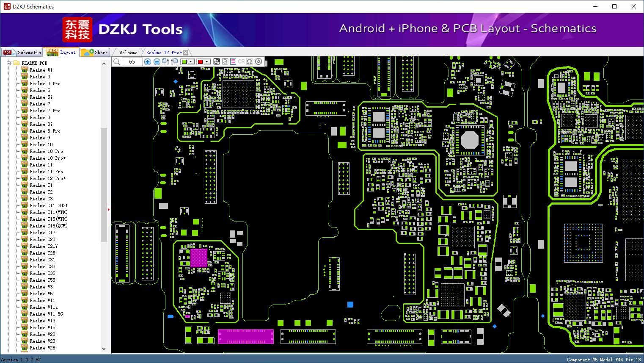
Task: Click the circular reset view icon
Action: [259, 61]
